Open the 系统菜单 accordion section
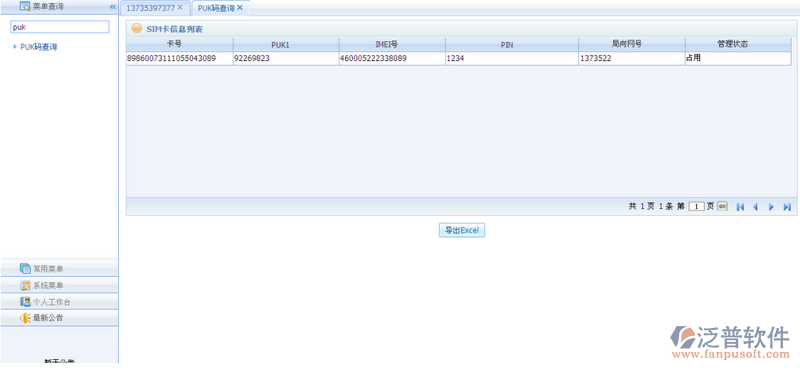This screenshot has width=800, height=370. pos(59,285)
